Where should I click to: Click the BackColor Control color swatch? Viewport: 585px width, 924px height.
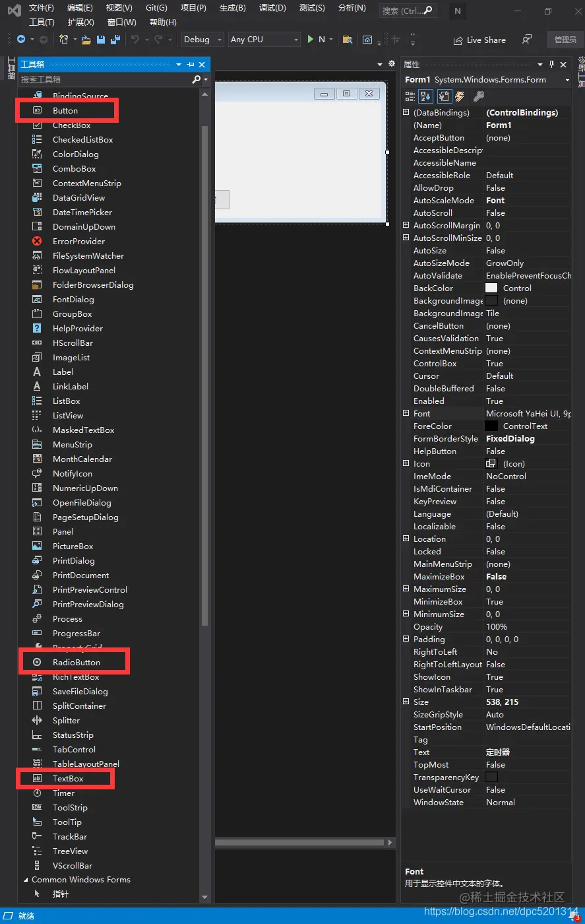(491, 288)
